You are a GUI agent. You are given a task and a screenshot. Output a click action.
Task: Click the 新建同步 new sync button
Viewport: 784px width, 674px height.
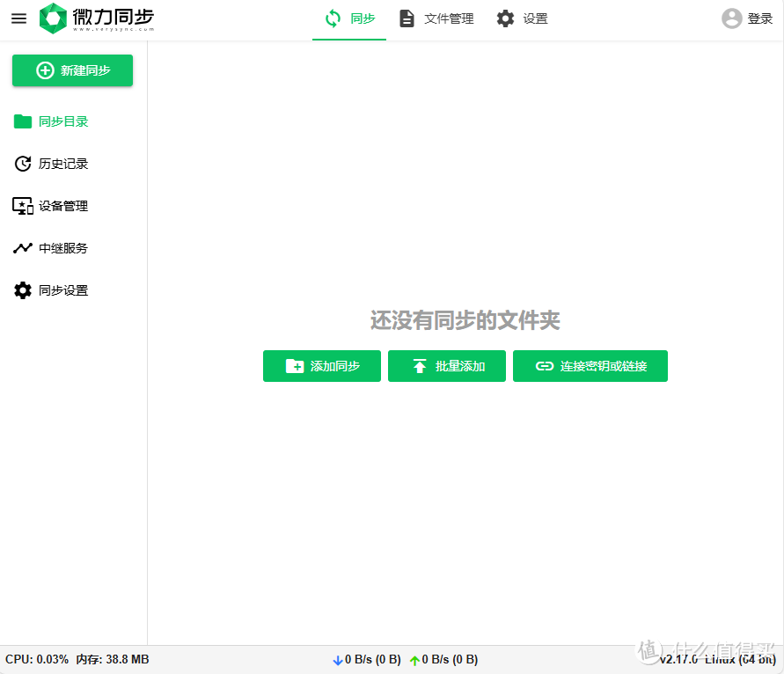click(72, 70)
